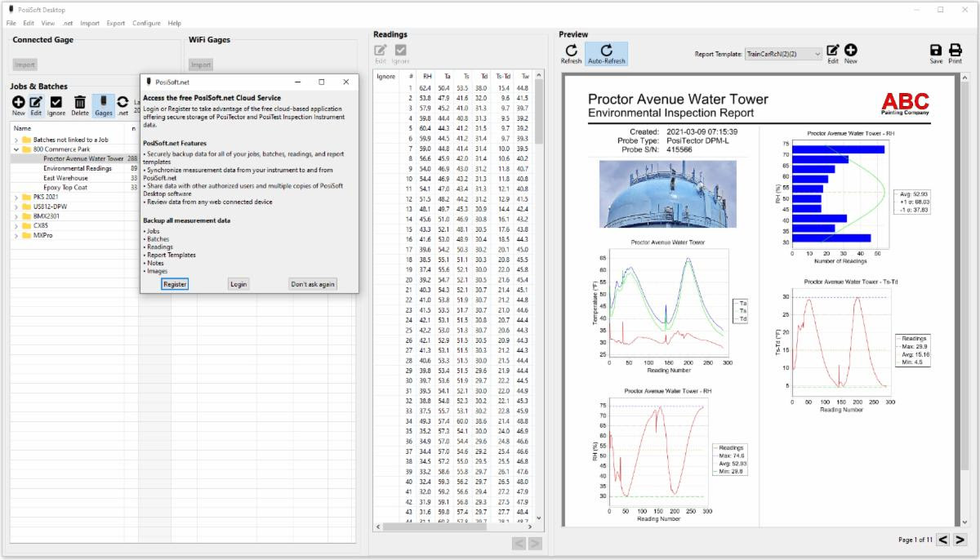Open the Help menu

click(x=174, y=23)
